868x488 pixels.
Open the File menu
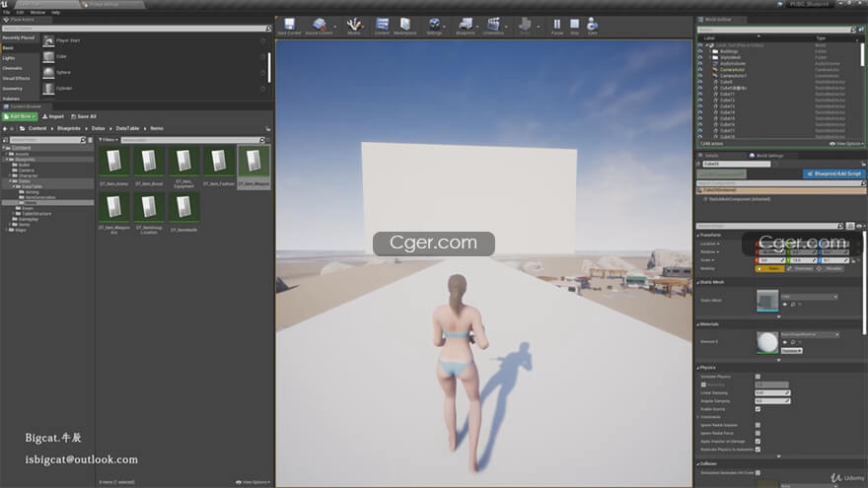click(6, 12)
